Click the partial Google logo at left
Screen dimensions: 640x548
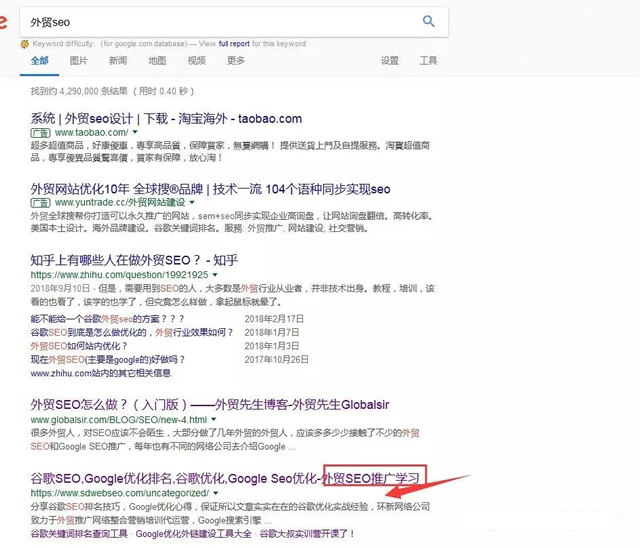(x=5, y=21)
